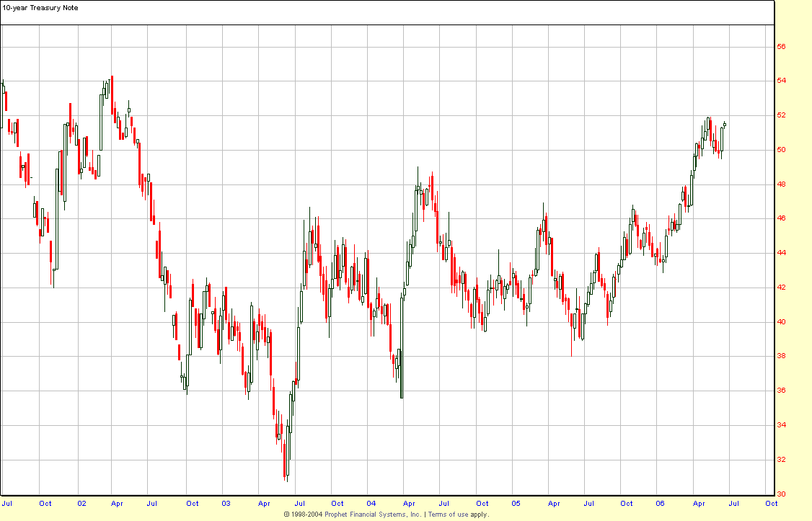This screenshot has width=812, height=521.
Task: Select the 40 price axis label
Action: [x=781, y=322]
